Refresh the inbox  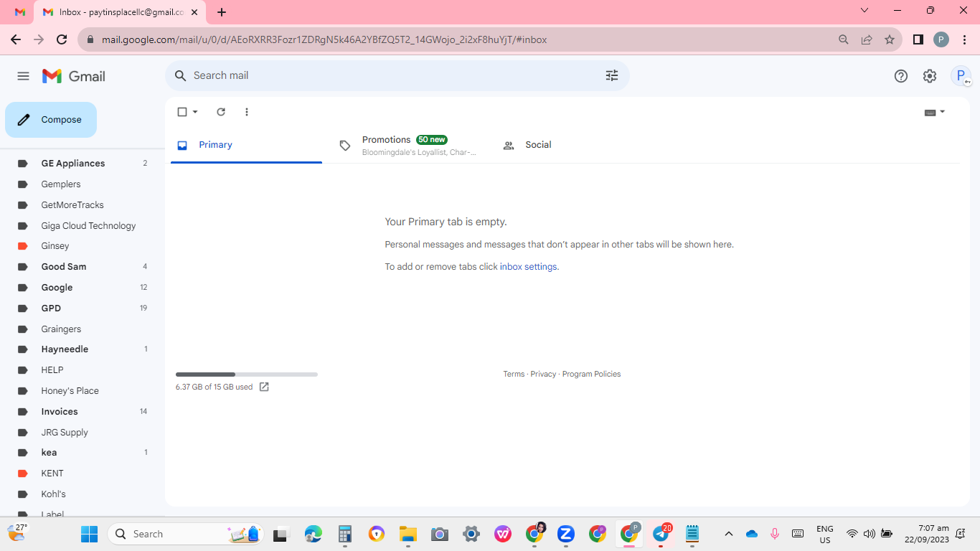(x=221, y=112)
